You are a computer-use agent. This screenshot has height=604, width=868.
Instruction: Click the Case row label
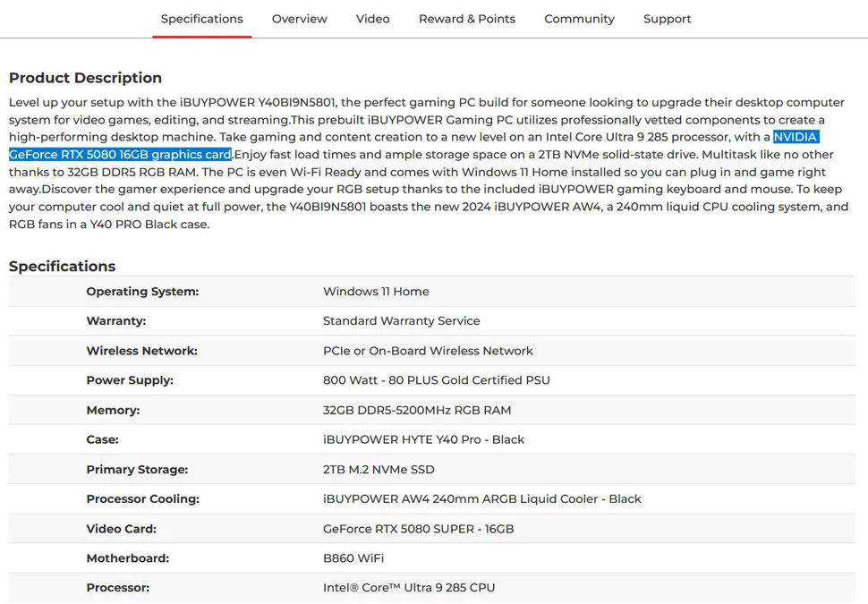click(x=102, y=439)
